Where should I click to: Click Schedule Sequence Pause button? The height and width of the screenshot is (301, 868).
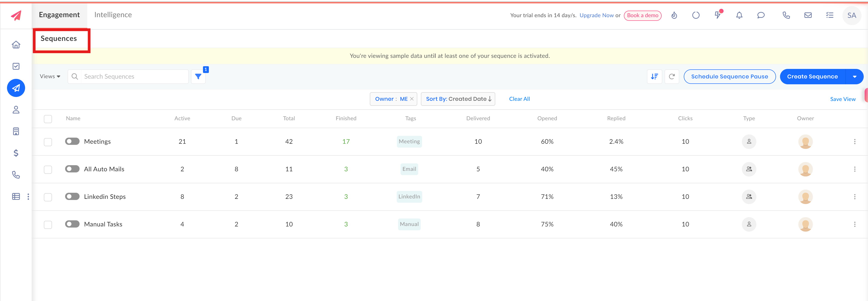coord(729,77)
